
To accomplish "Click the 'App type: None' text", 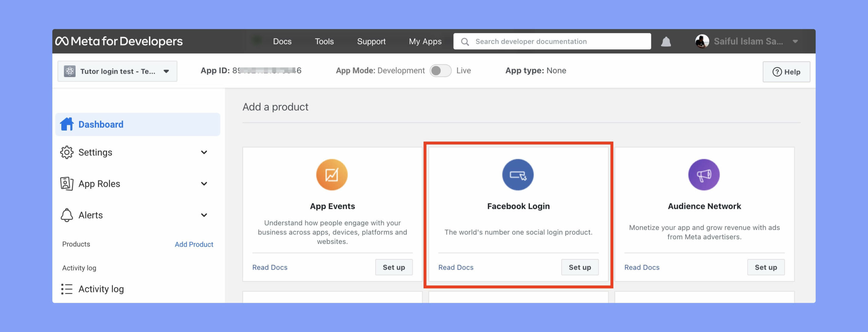I will point(536,71).
